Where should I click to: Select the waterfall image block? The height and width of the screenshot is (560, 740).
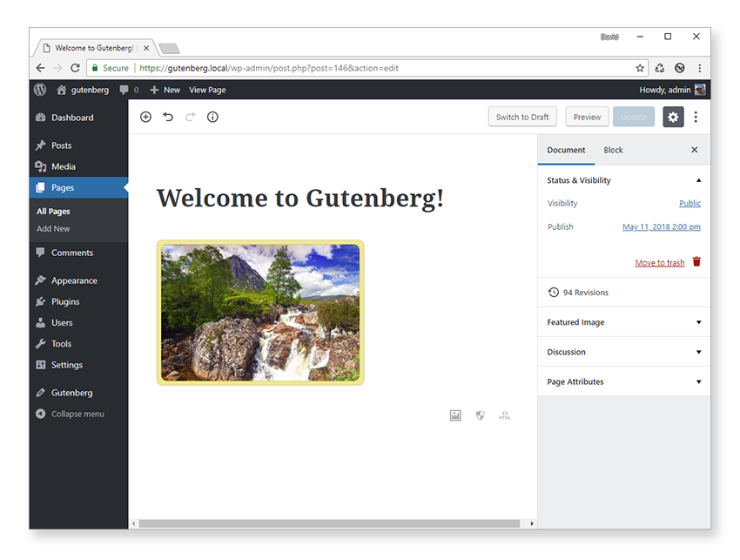tap(260, 313)
